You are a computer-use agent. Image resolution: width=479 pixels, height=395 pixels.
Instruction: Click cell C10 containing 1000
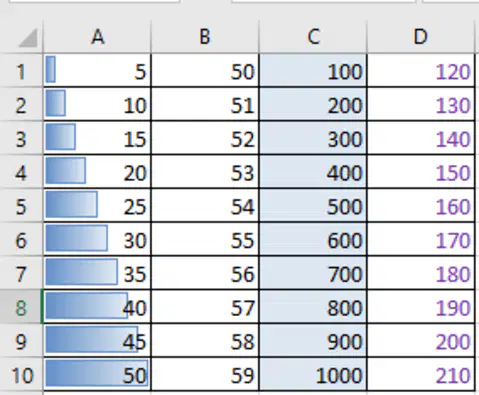313,374
